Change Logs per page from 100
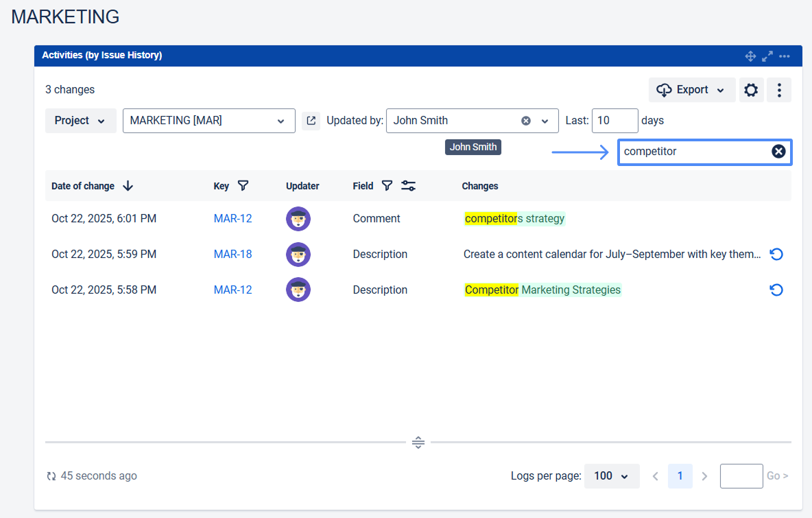Screen dimensions: 812x518 tap(611, 476)
